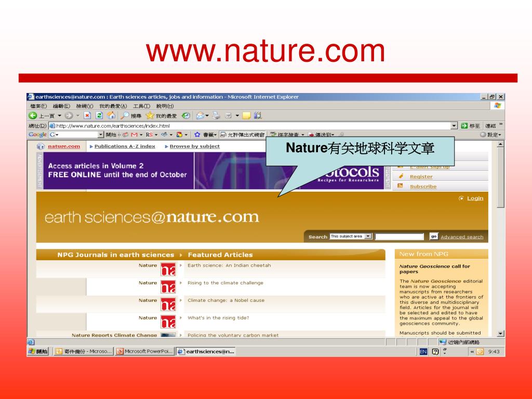Image resolution: width=532 pixels, height=399 pixels.
Task: Open the fourth menu-bar item (A) in Internet Explorer
Action: pyautogui.click(x=113, y=106)
